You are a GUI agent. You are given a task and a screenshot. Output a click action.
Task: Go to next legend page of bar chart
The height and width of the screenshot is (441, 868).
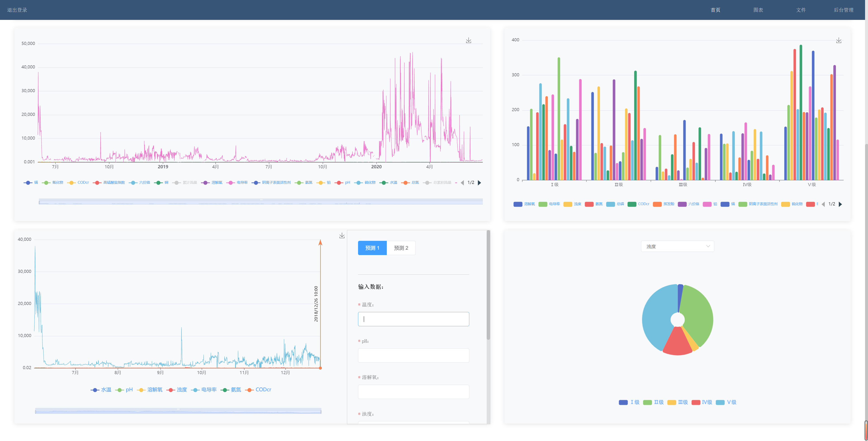click(x=840, y=204)
